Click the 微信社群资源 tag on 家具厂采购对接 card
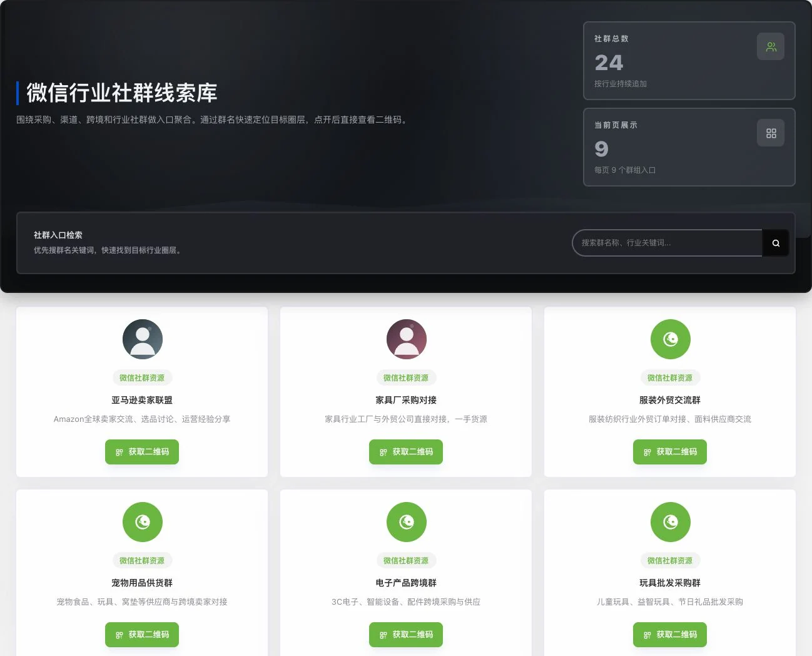 (x=406, y=378)
